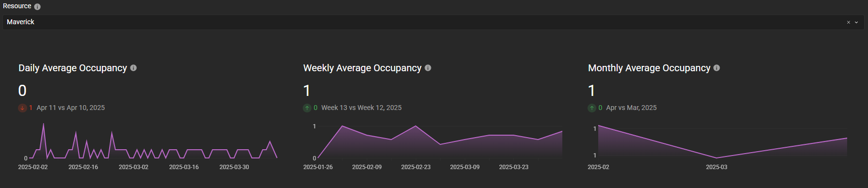The height and width of the screenshot is (188, 868).
Task: Click the weekly occupancy area chart
Action: 440,142
